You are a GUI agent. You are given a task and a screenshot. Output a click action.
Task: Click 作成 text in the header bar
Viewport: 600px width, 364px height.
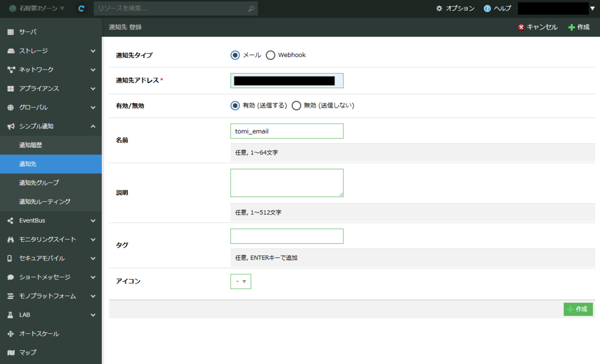pyautogui.click(x=583, y=27)
